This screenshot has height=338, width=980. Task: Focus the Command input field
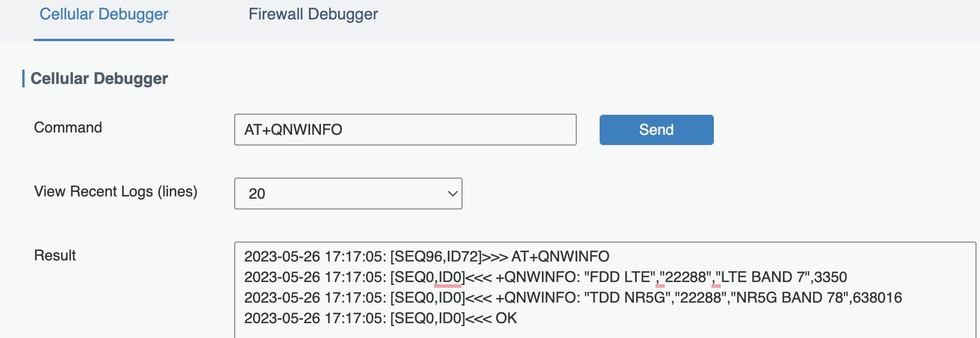[x=405, y=130]
